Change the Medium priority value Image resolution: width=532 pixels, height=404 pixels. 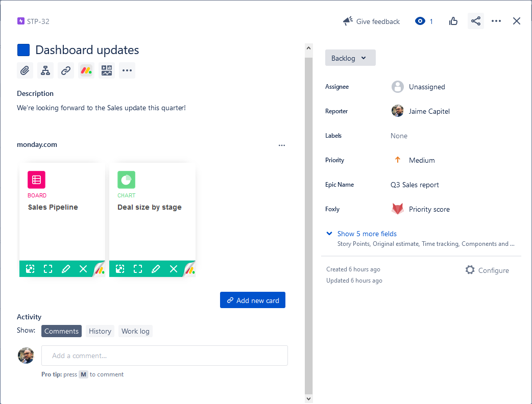pyautogui.click(x=414, y=160)
